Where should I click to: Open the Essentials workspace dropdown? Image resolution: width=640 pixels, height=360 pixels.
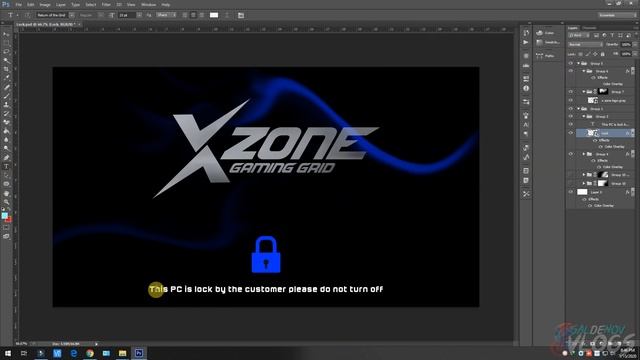(617, 15)
